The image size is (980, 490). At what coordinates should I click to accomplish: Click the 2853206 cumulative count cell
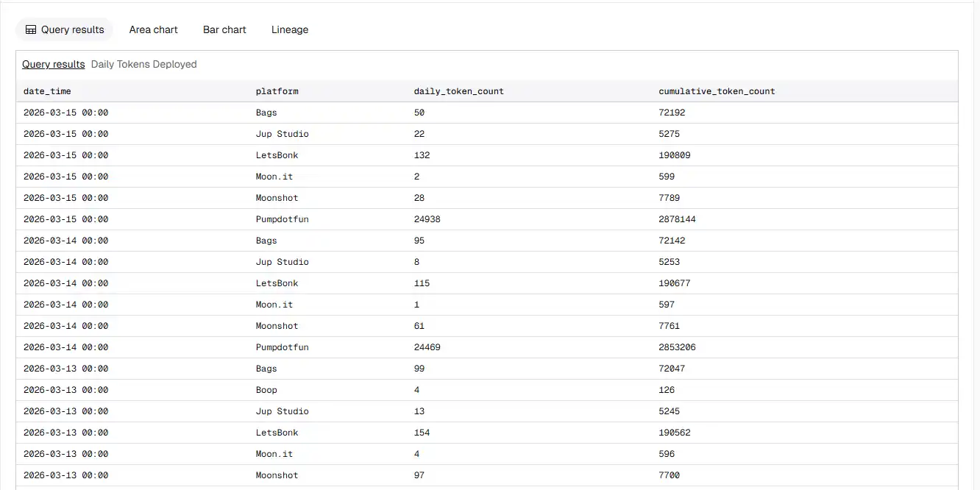click(677, 347)
